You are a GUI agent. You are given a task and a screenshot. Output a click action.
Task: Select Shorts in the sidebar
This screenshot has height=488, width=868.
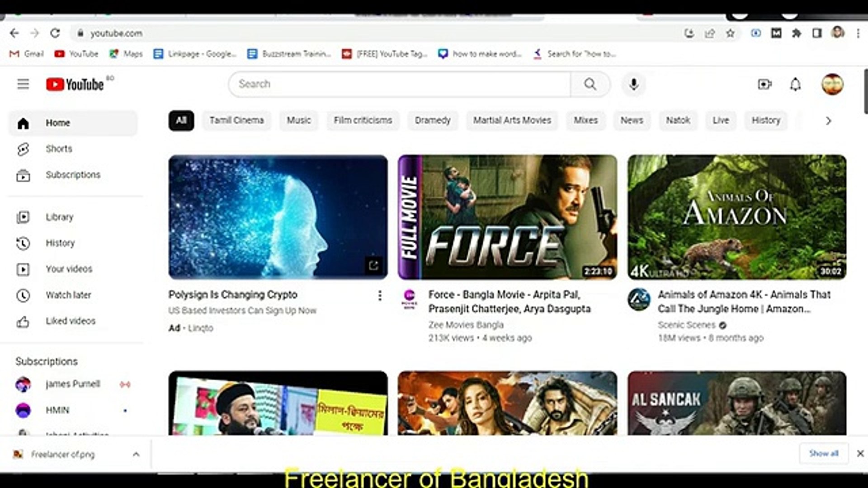click(59, 149)
